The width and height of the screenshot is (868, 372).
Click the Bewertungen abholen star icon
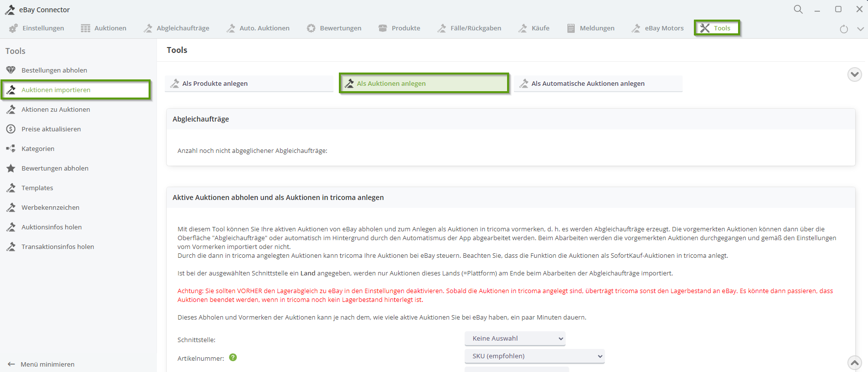pyautogui.click(x=11, y=168)
